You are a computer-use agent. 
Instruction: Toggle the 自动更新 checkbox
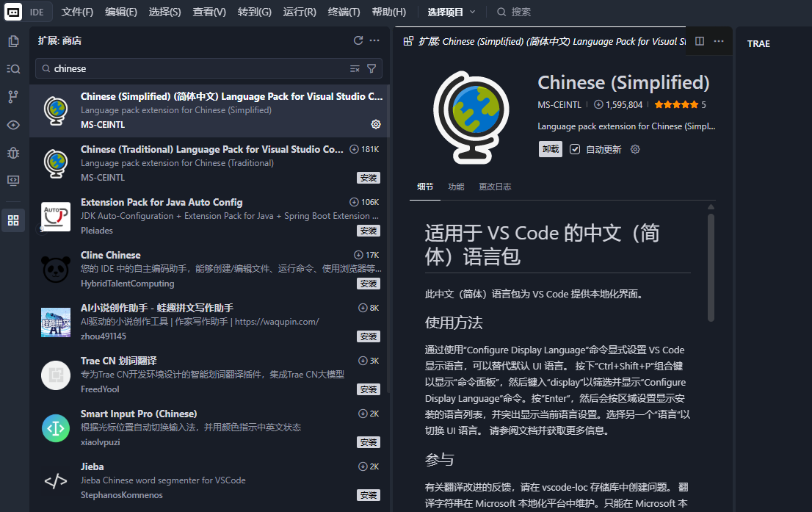pyautogui.click(x=575, y=149)
